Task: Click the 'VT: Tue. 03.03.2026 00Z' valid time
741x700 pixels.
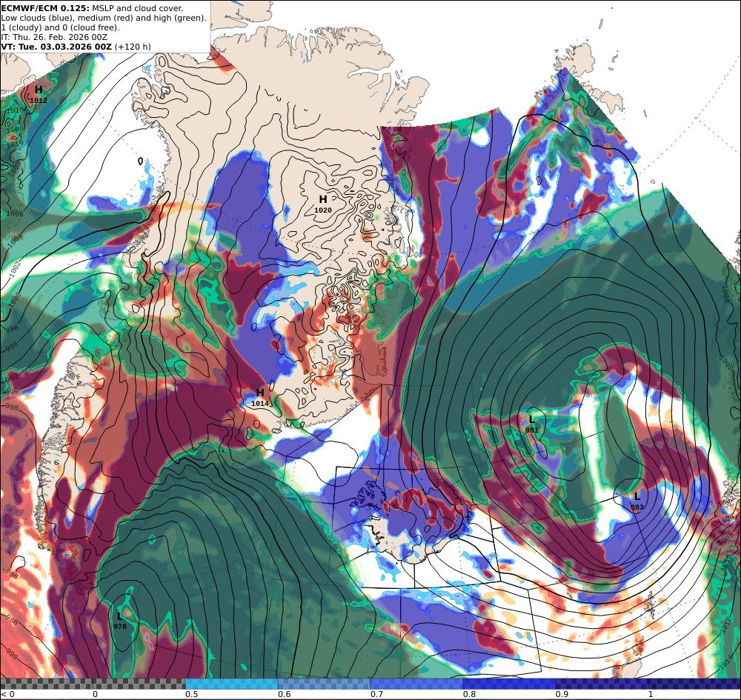Action: point(56,47)
